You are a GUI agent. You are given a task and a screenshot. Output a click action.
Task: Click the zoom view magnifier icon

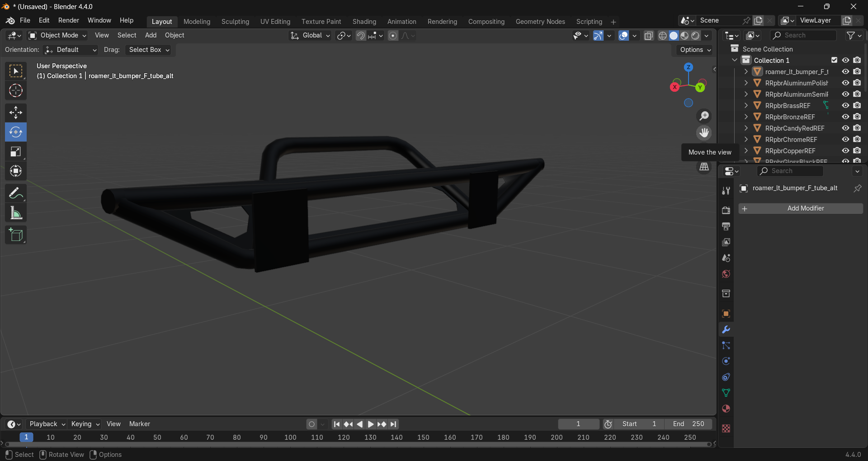point(704,116)
